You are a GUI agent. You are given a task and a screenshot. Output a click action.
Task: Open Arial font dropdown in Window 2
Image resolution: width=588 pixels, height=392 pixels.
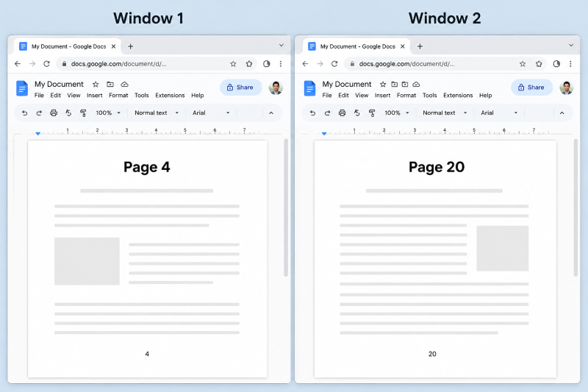point(500,113)
